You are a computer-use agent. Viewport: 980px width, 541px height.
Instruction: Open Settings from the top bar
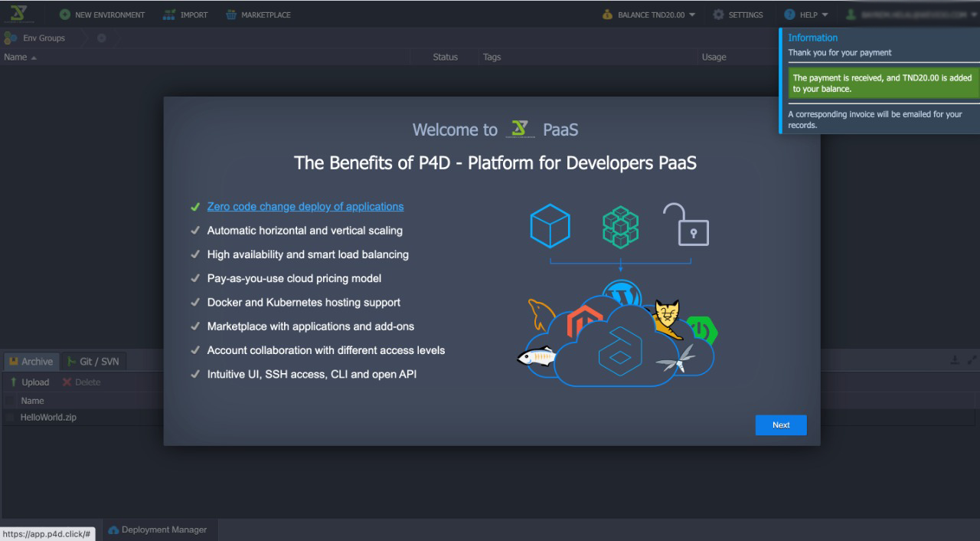(738, 15)
